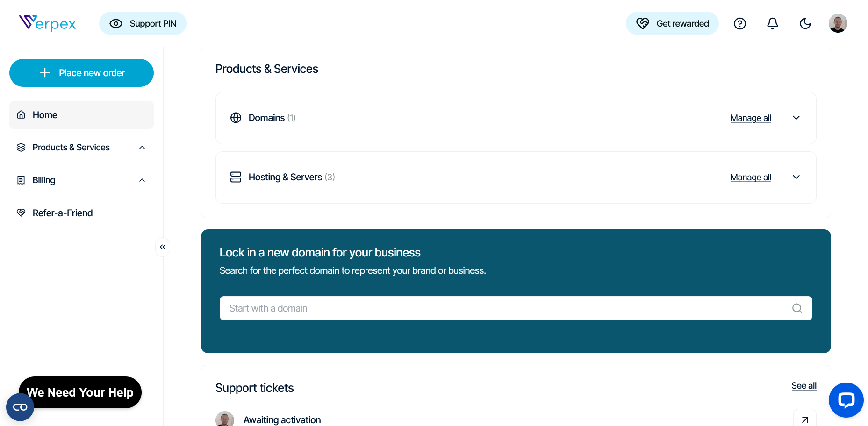The width and height of the screenshot is (868, 426).
Task: Click See all support tickets
Action: click(804, 386)
